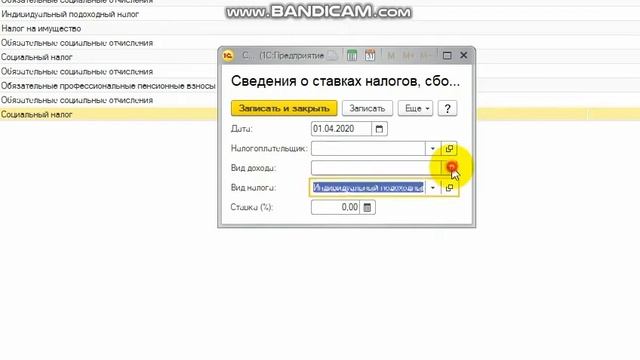Viewport: 640px width, 360px height.
Task: Expand the Вид налога dropdown list
Action: click(x=433, y=188)
